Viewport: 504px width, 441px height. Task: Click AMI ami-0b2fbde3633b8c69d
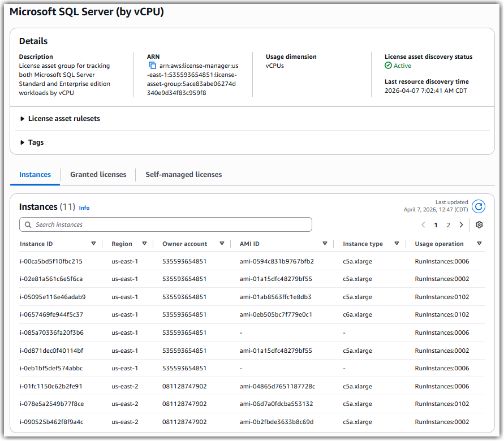coord(277,422)
